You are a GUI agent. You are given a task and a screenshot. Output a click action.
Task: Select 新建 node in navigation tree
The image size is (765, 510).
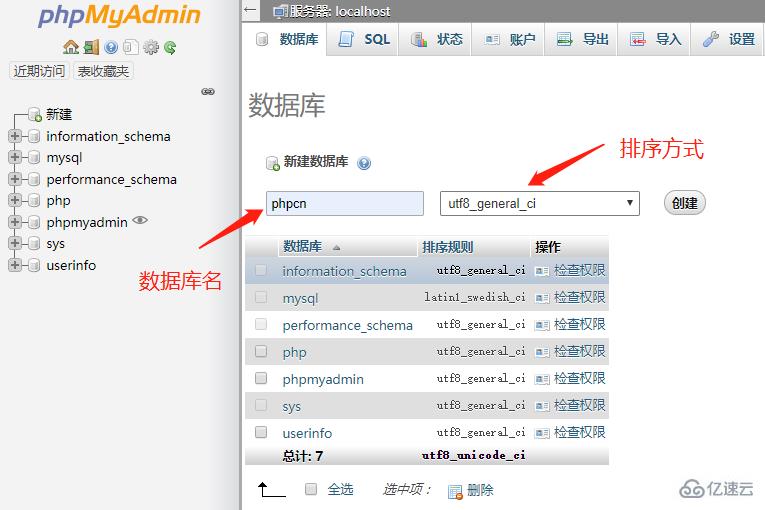click(59, 115)
